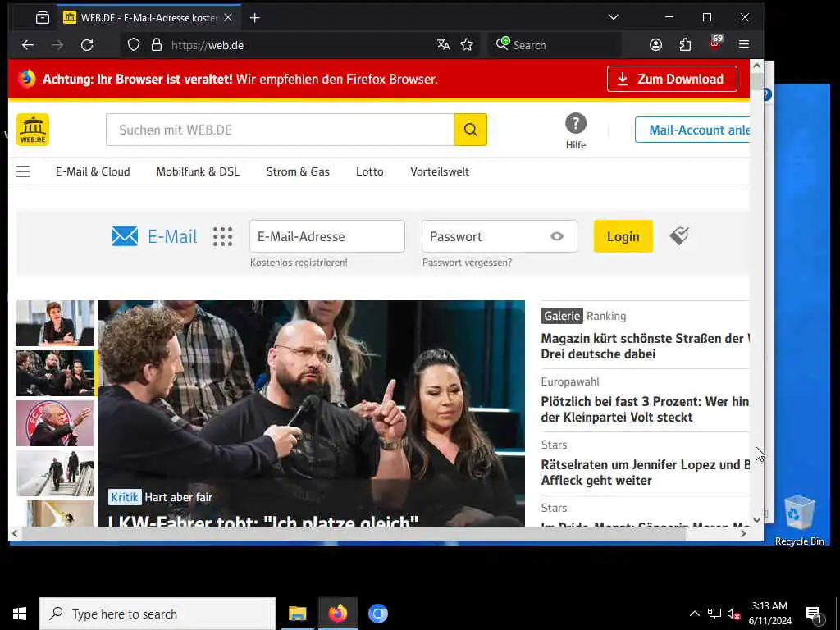Click the E-Mail-Adresse field
Screen dimensions: 840x630
[x=326, y=236]
